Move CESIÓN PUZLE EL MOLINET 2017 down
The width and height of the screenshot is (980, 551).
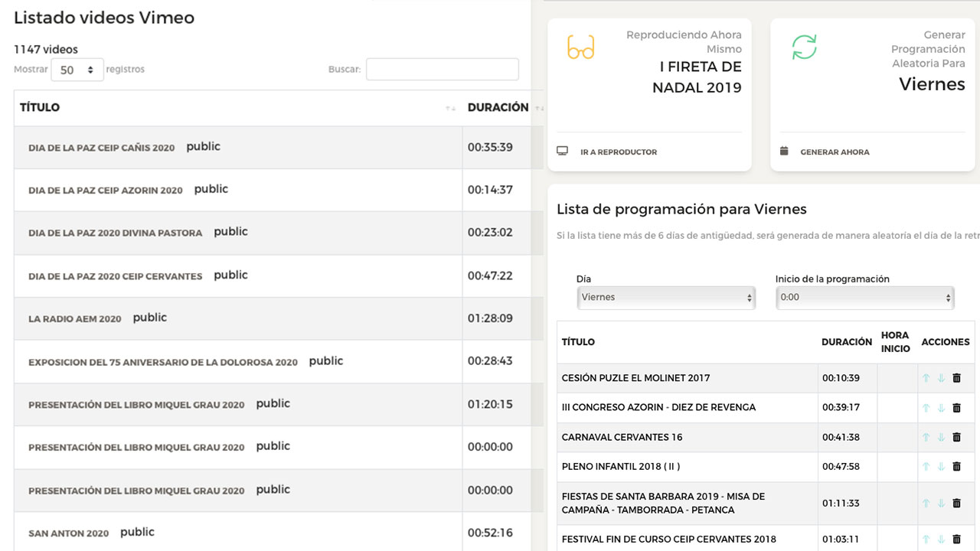(941, 378)
